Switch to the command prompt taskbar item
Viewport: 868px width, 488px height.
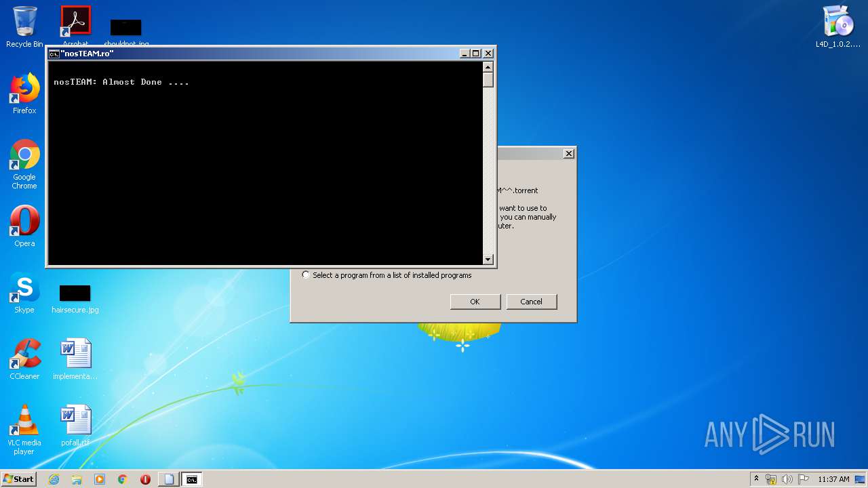(192, 479)
